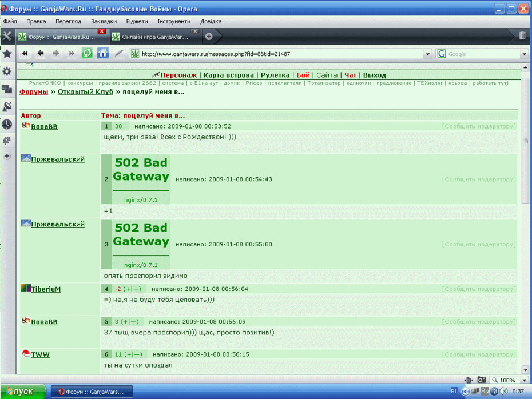Open the Довідка menu
Viewport: 532px width, 399px height.
coord(211,21)
